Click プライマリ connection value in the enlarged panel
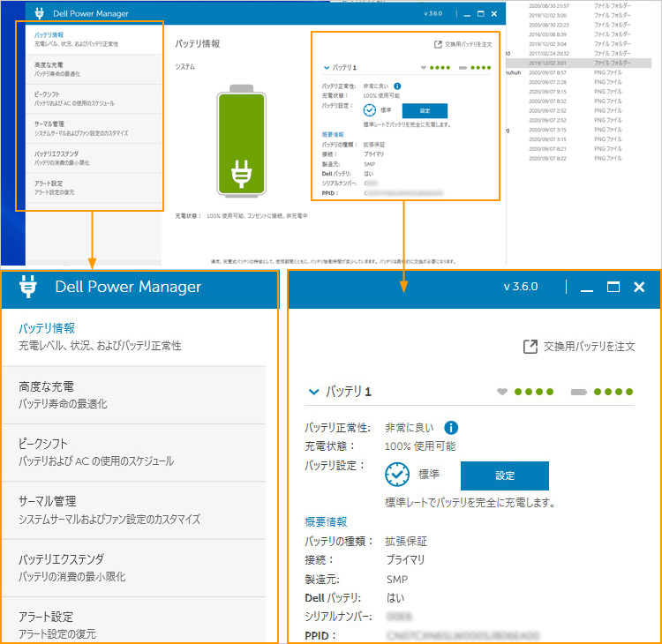662x644 pixels. [x=405, y=560]
